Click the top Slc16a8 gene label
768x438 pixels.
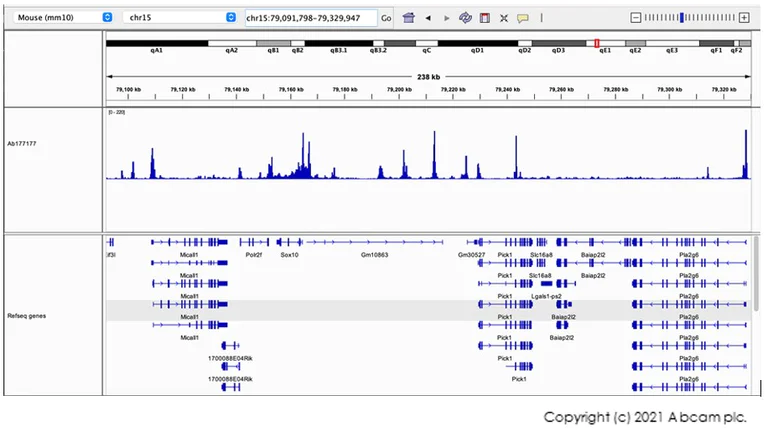click(x=541, y=255)
